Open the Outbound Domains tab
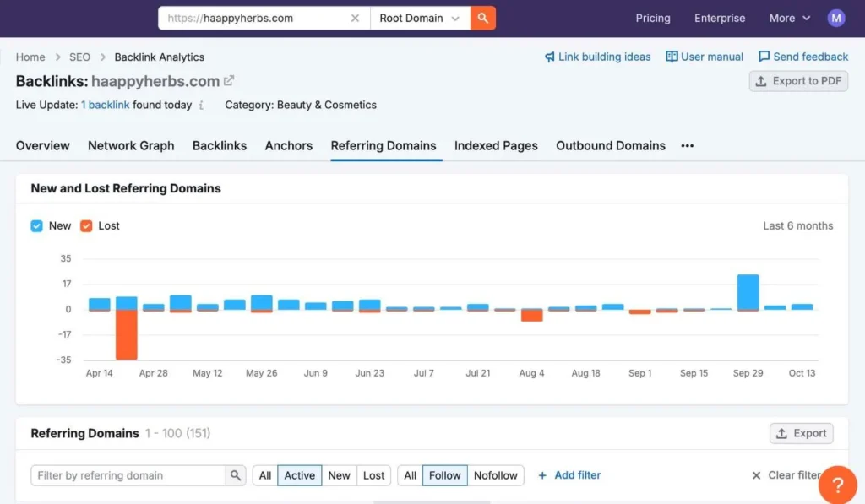Viewport: 865px width, 504px height. coord(610,145)
